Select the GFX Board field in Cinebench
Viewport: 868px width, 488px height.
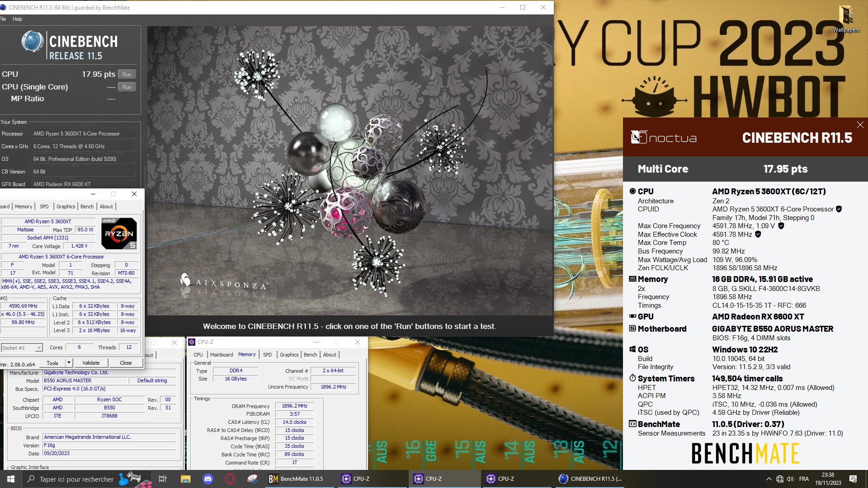(x=84, y=184)
